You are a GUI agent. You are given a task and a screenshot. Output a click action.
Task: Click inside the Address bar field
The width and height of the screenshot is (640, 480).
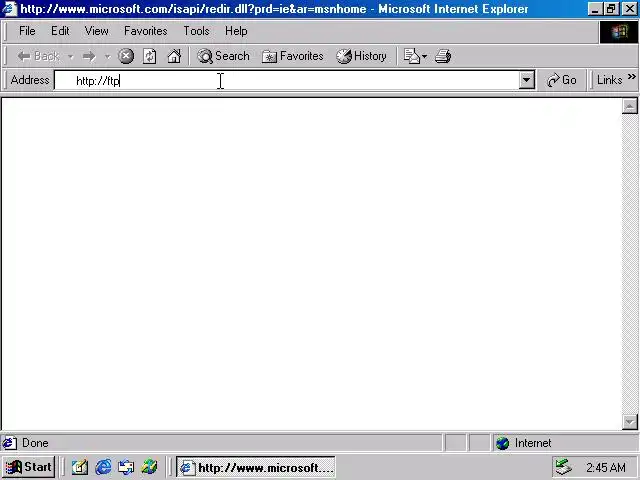287,80
